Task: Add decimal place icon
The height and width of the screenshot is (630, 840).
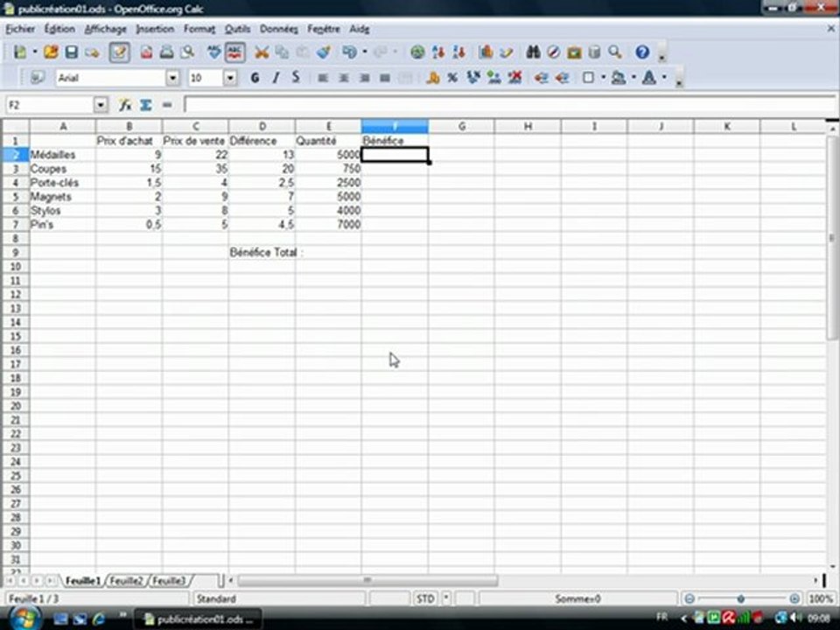Action: point(493,78)
